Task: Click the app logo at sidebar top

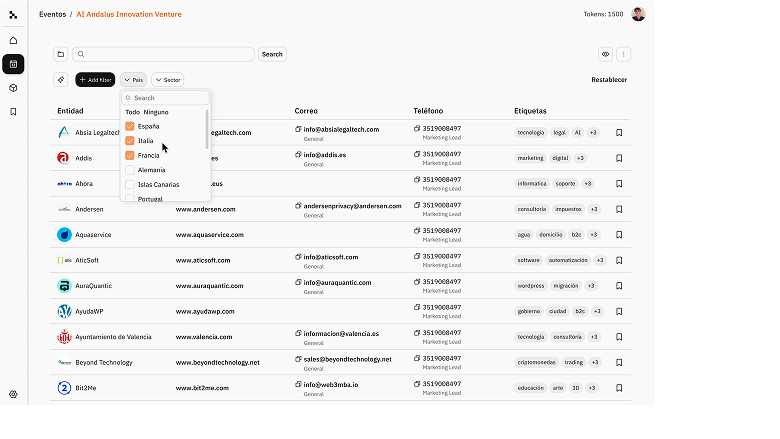Action: [x=13, y=15]
